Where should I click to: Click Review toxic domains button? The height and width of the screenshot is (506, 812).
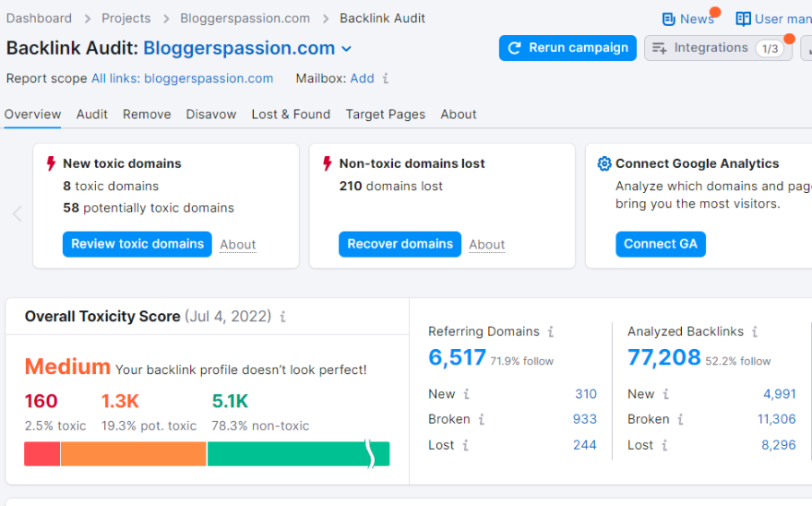[137, 244]
